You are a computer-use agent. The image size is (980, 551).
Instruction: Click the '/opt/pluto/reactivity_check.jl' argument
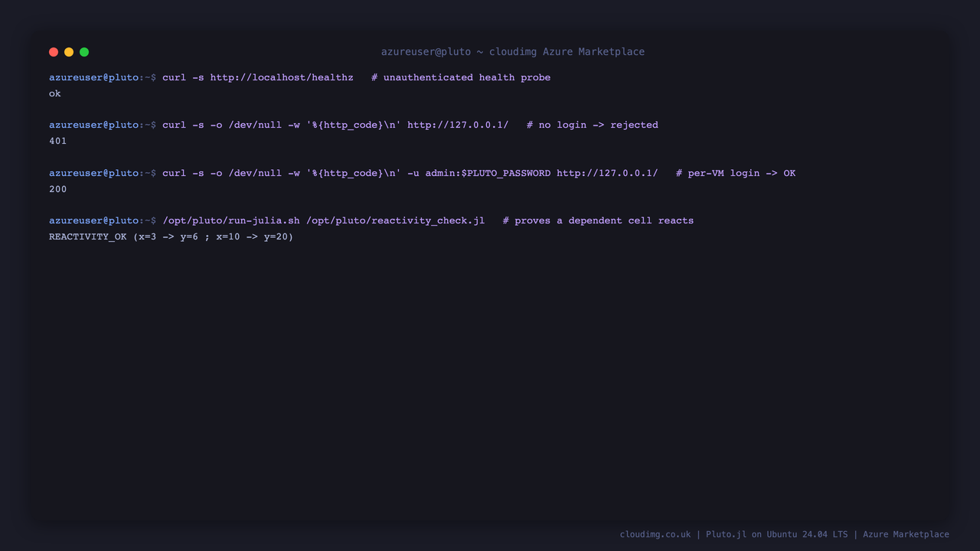point(395,220)
